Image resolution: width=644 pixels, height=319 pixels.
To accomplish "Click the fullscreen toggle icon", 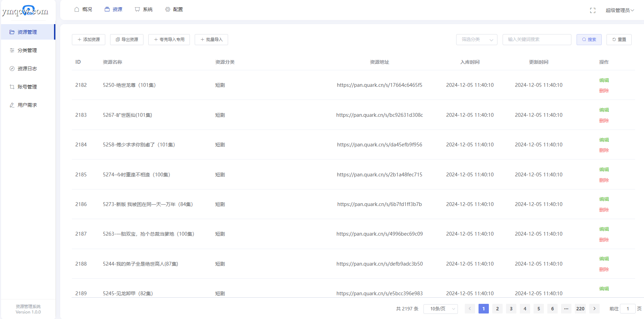I will [592, 10].
